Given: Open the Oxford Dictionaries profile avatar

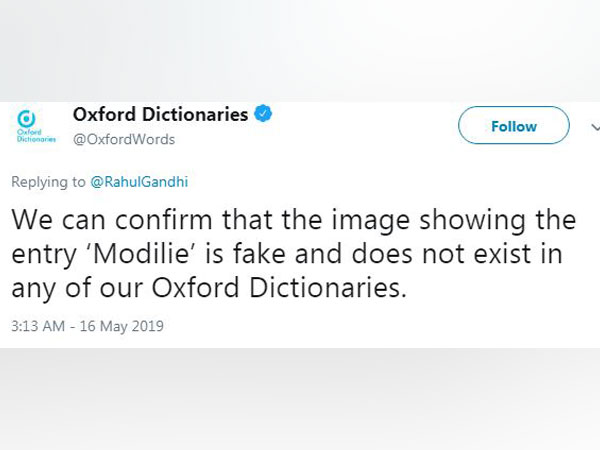Looking at the screenshot, I should click(x=36, y=126).
